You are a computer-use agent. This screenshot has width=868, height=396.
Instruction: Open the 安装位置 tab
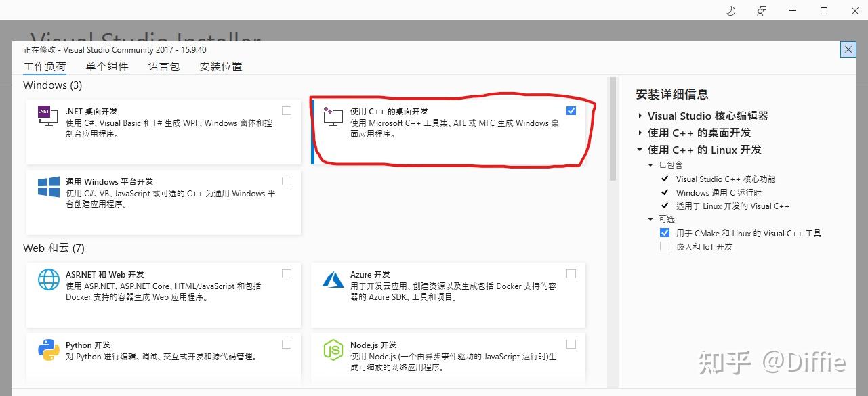[221, 66]
